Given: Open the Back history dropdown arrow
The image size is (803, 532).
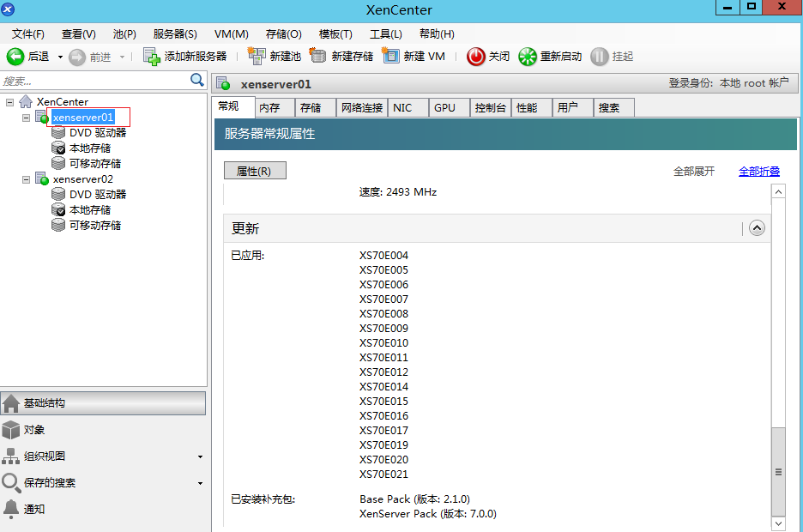Looking at the screenshot, I should (x=60, y=57).
